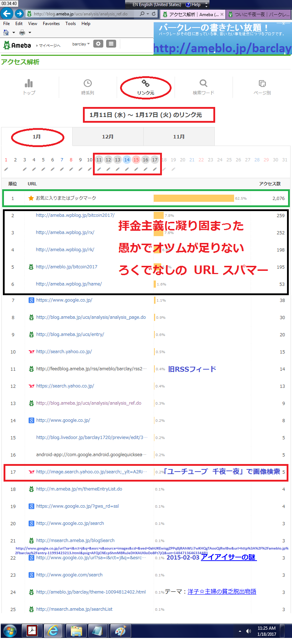Open the ameba.wpblog.jp/bitcoin2017/ link
Screen dimensions: 292x644
(x=75, y=215)
